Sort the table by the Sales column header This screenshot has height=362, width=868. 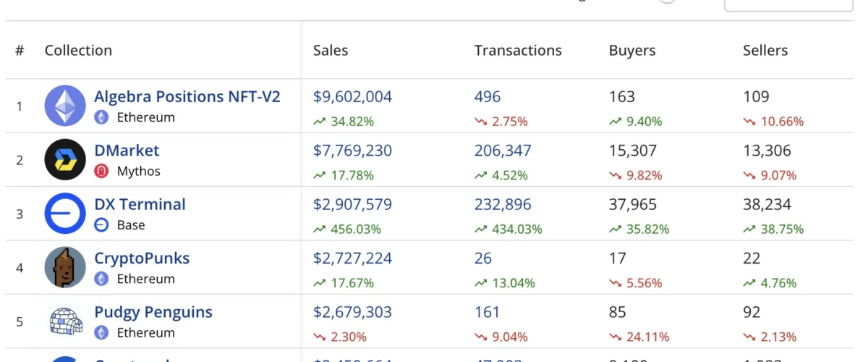point(331,51)
